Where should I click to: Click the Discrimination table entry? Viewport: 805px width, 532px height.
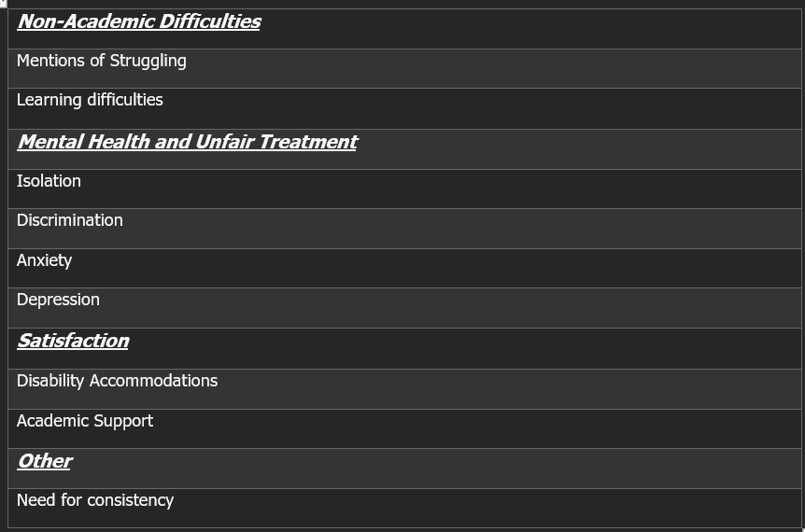pos(70,220)
